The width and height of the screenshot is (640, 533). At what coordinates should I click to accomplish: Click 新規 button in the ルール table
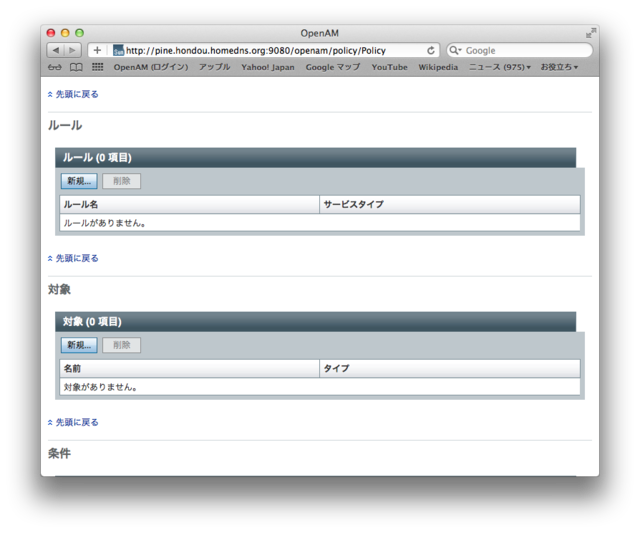click(79, 181)
